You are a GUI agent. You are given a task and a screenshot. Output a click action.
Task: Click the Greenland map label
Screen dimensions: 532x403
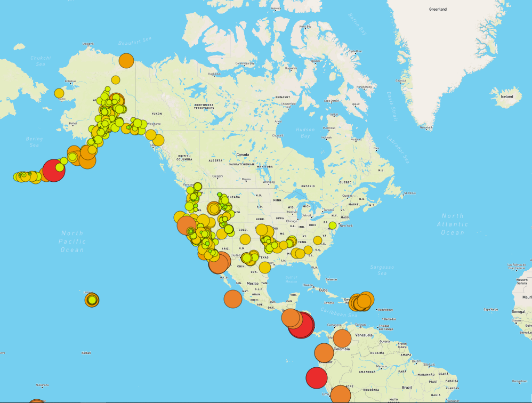pos(438,8)
